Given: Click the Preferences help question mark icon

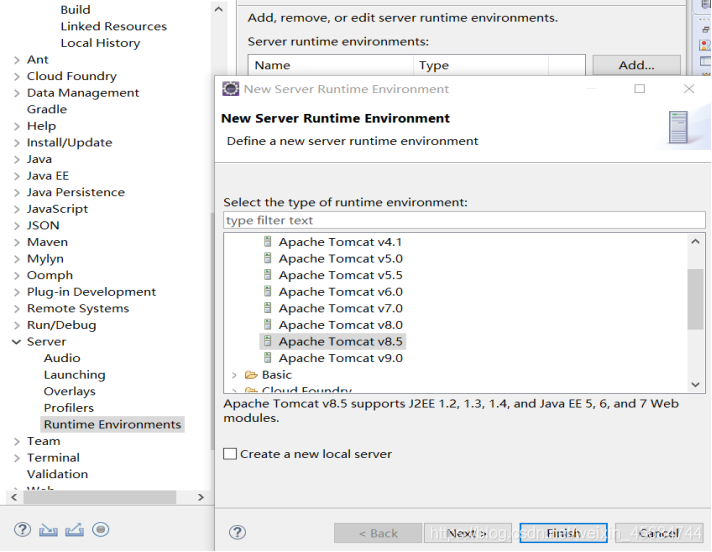Looking at the screenshot, I should tap(22, 529).
